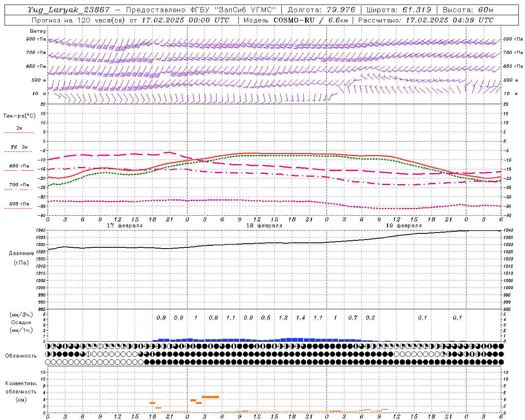Click the 2м temperature legend entry
525x420 pixels.
pos(19,128)
